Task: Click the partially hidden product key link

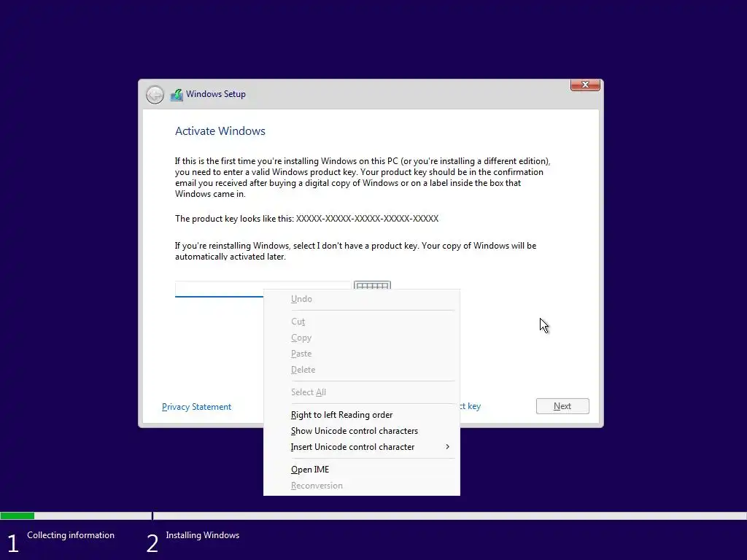Action: coord(471,406)
